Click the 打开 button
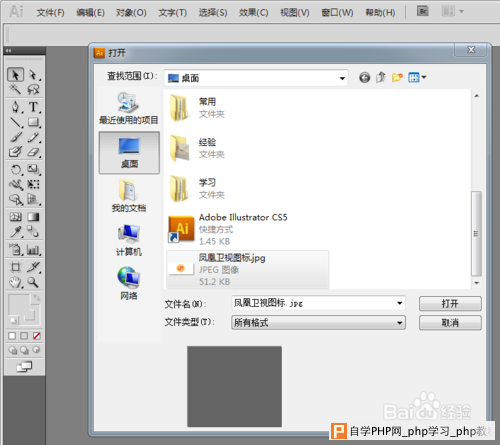 pos(450,304)
